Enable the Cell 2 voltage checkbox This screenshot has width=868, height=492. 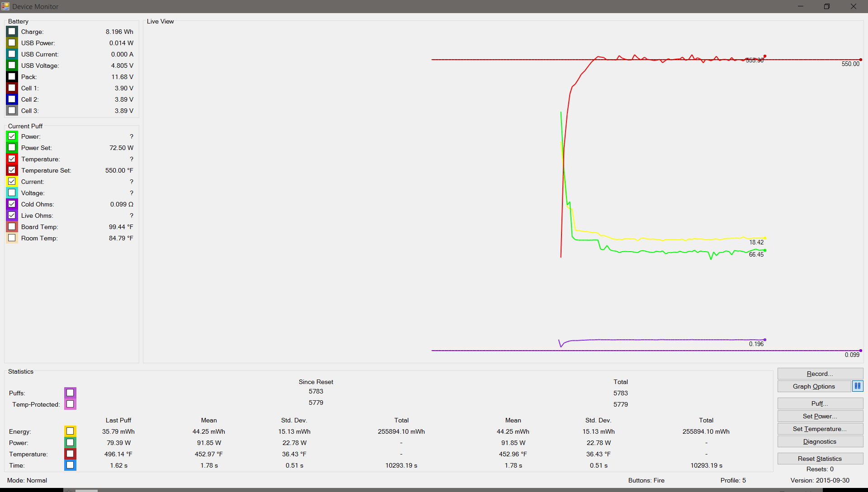12,99
